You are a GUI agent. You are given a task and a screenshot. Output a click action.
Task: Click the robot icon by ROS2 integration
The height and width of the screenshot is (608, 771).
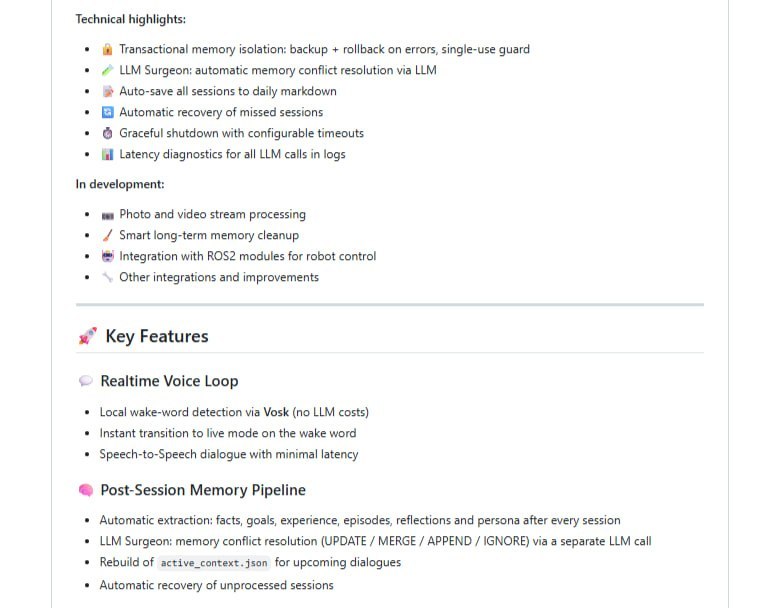[107, 256]
